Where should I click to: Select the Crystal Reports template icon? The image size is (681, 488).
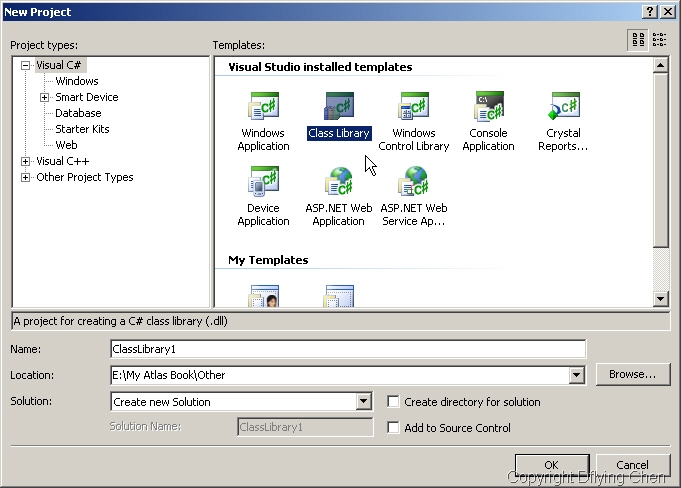pyautogui.click(x=564, y=106)
